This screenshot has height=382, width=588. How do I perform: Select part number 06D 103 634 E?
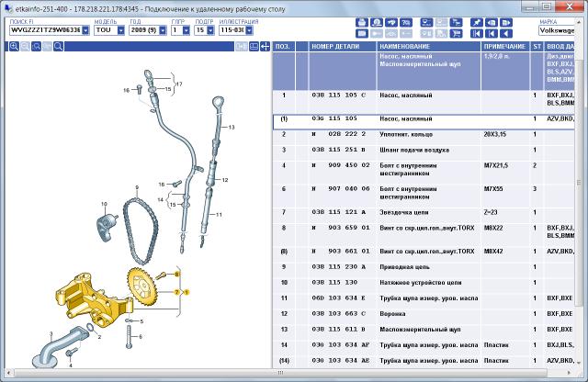[x=339, y=298]
